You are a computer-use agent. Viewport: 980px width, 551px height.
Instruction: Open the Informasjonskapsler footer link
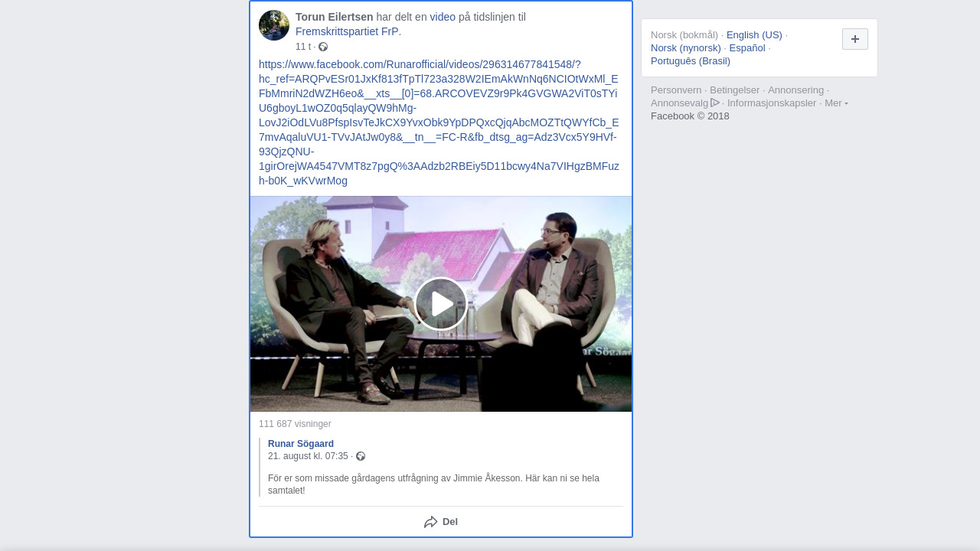click(x=772, y=103)
